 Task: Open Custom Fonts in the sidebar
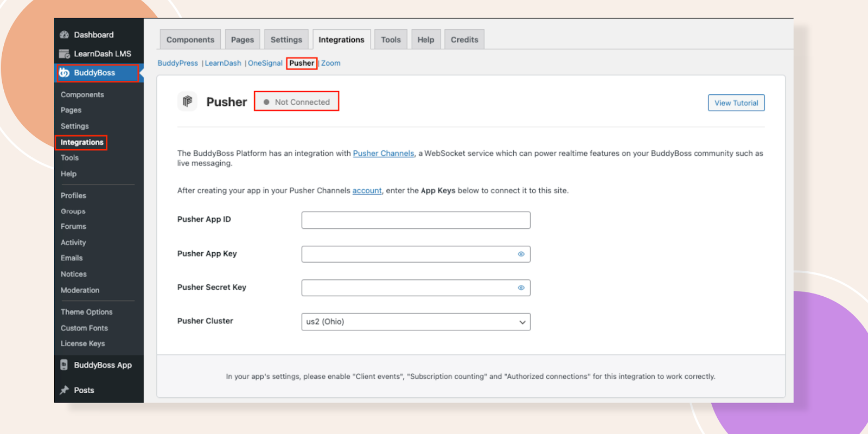[x=84, y=328]
